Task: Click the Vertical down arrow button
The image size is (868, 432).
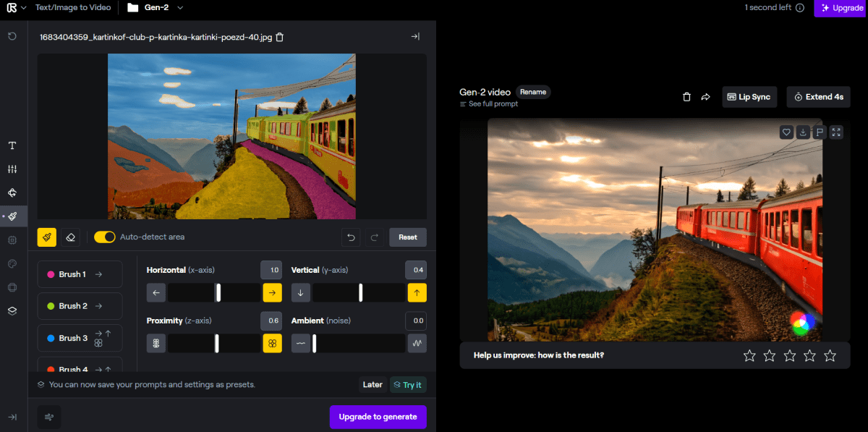Action: click(300, 292)
